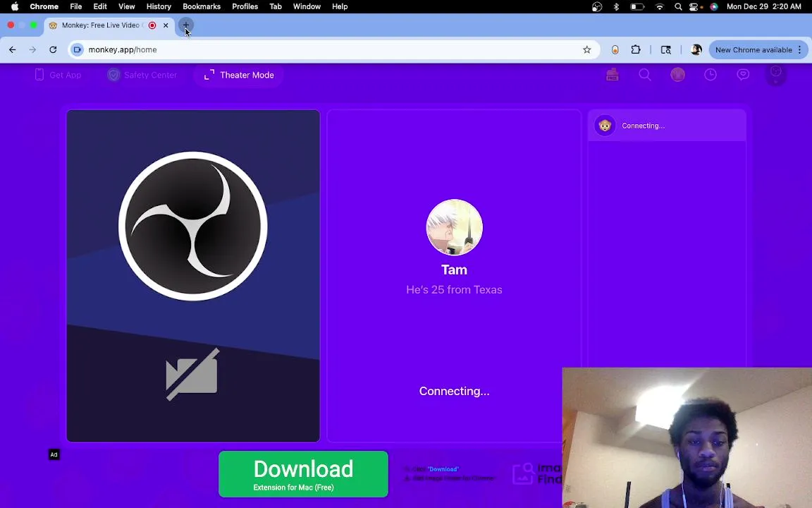Image resolution: width=812 pixels, height=508 pixels.
Task: Click the blue "Download" link in ad
Action: pos(443,469)
